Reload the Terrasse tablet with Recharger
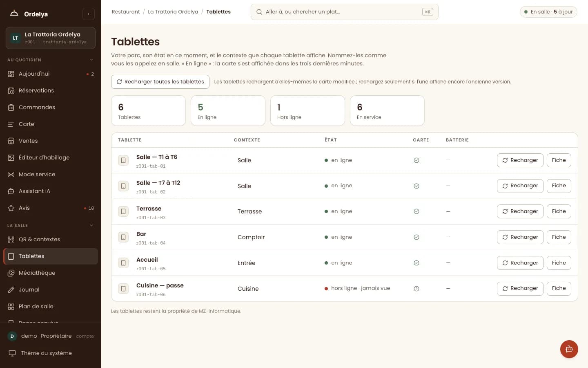 click(x=520, y=211)
